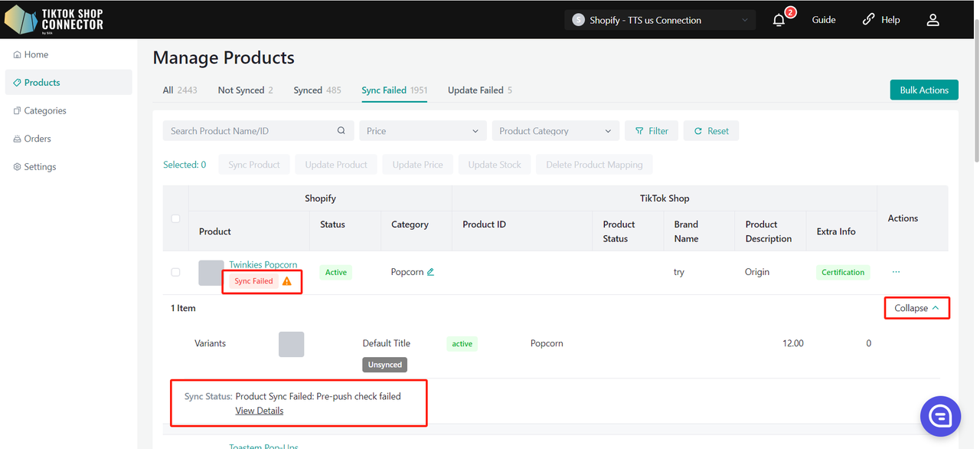Image resolution: width=980 pixels, height=449 pixels.
Task: Open the notifications bell icon
Action: coord(779,20)
